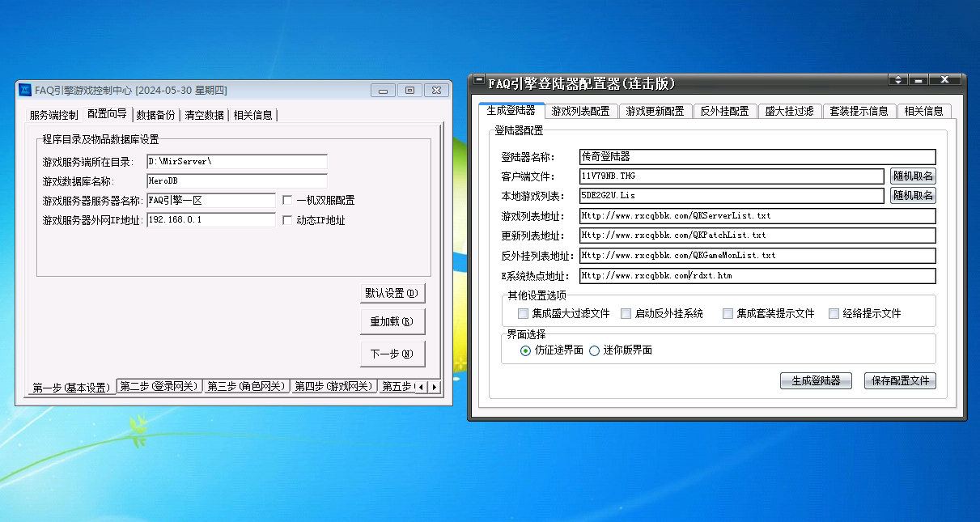Image resolution: width=980 pixels, height=522 pixels.
Task: Click the 默认设置(D) button
Action: tap(392, 293)
